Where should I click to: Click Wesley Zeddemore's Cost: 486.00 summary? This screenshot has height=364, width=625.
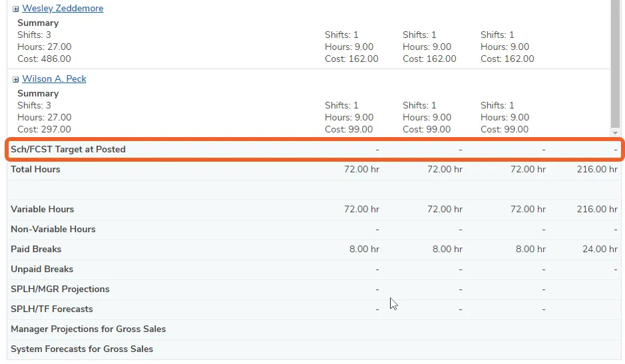tap(44, 59)
